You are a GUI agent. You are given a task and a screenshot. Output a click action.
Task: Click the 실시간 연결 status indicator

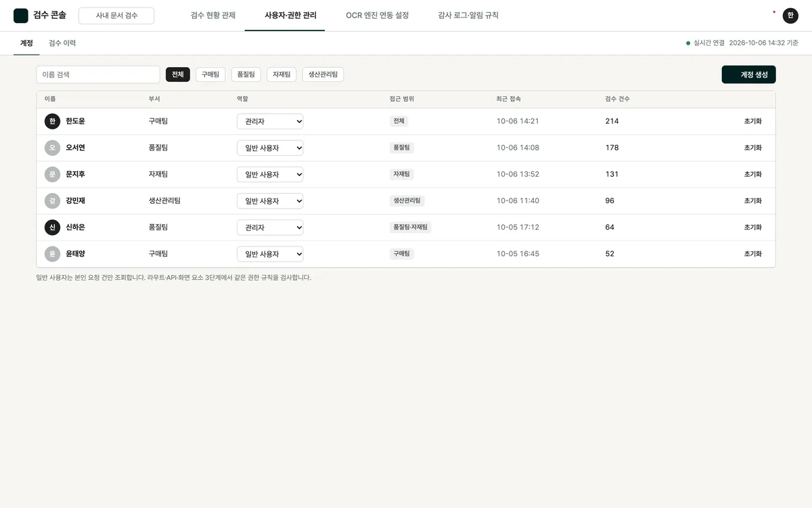[x=705, y=43]
